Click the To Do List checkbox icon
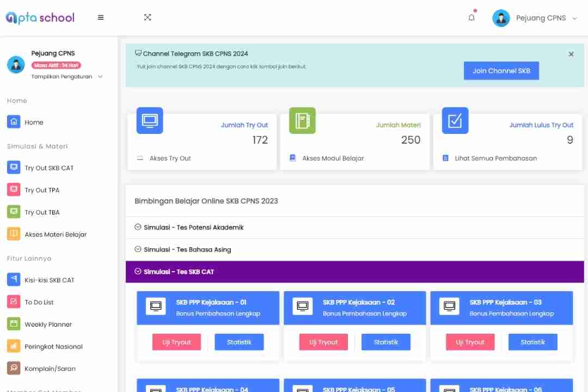Image resolution: width=588 pixels, height=392 pixels. click(14, 302)
